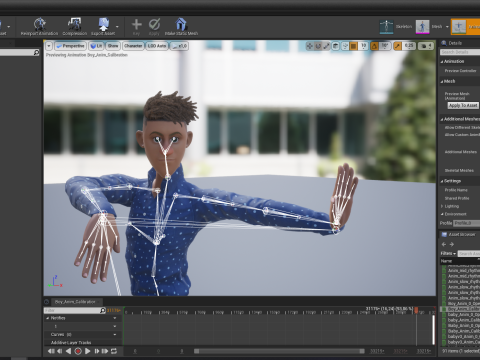Collapse the Mesh details section
This screenshot has width=480, height=360.
click(x=442, y=81)
